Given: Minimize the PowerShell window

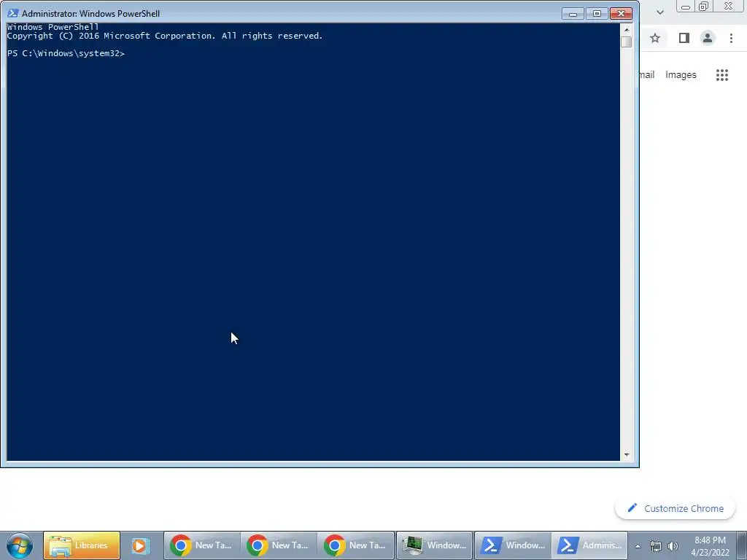Looking at the screenshot, I should point(573,14).
